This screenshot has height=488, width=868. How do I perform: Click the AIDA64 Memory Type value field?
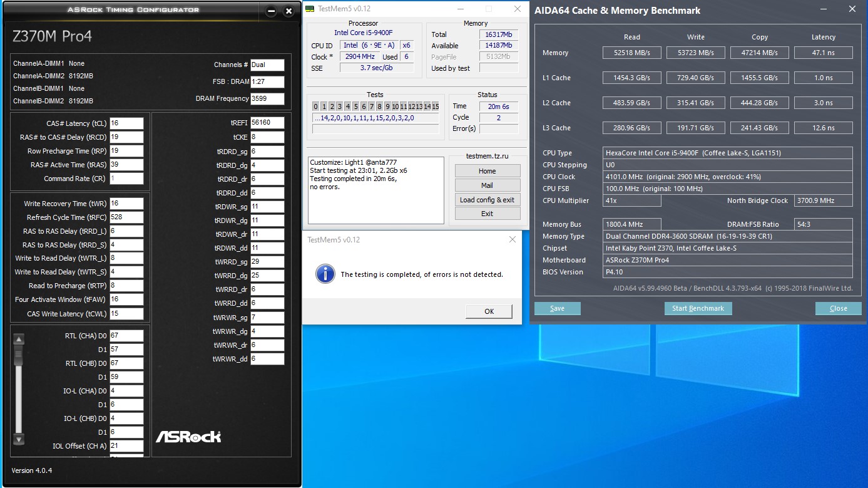pos(728,237)
